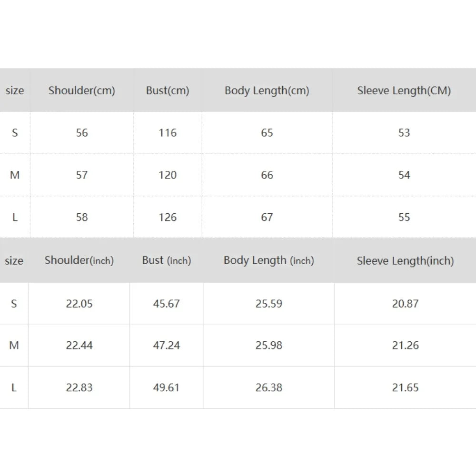Viewport: 476px width, 476px height.
Task: Click the sleeve length cell showing 54
Action: pos(404,175)
